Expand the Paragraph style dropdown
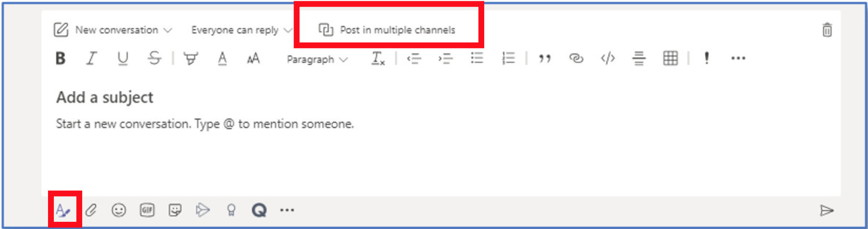This screenshot has width=868, height=229. tap(317, 59)
